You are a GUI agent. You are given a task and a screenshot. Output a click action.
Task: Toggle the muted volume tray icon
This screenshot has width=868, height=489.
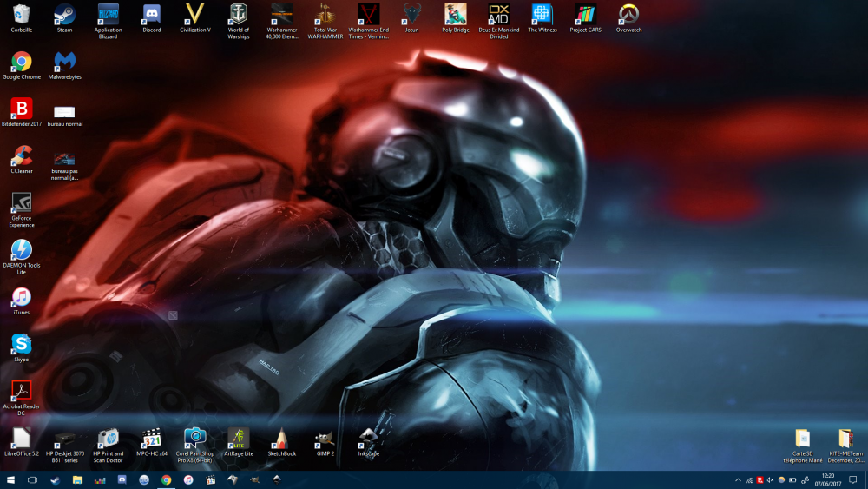(x=771, y=479)
